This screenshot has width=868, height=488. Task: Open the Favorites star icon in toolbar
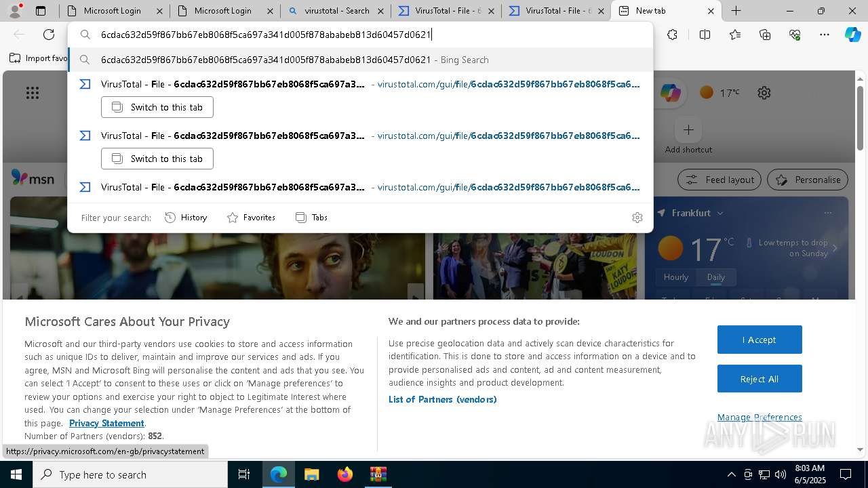coord(735,35)
